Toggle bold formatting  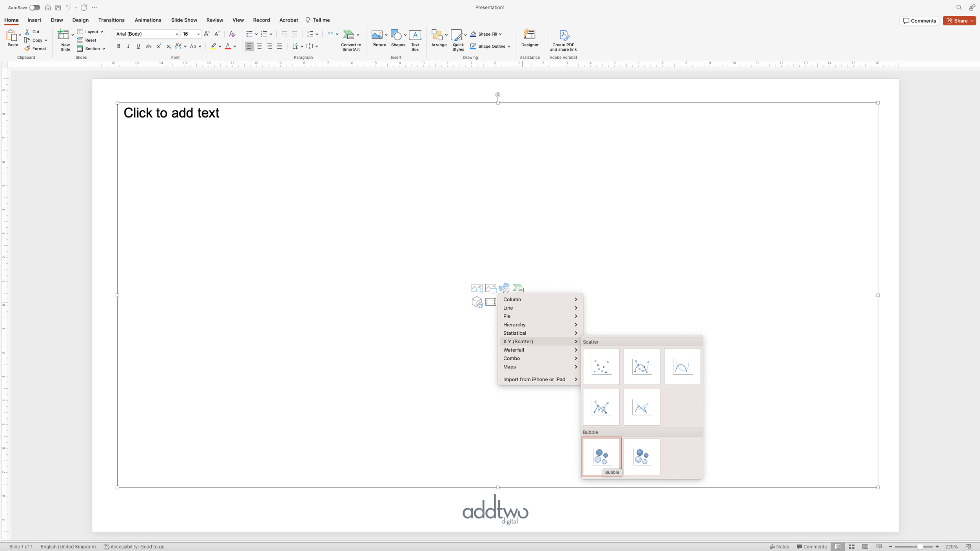[x=118, y=46]
